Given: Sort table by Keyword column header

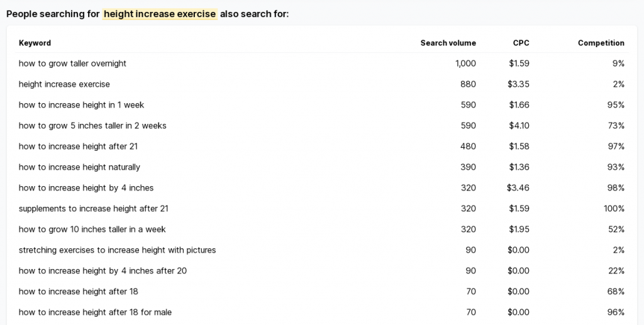Looking at the screenshot, I should click(35, 43).
